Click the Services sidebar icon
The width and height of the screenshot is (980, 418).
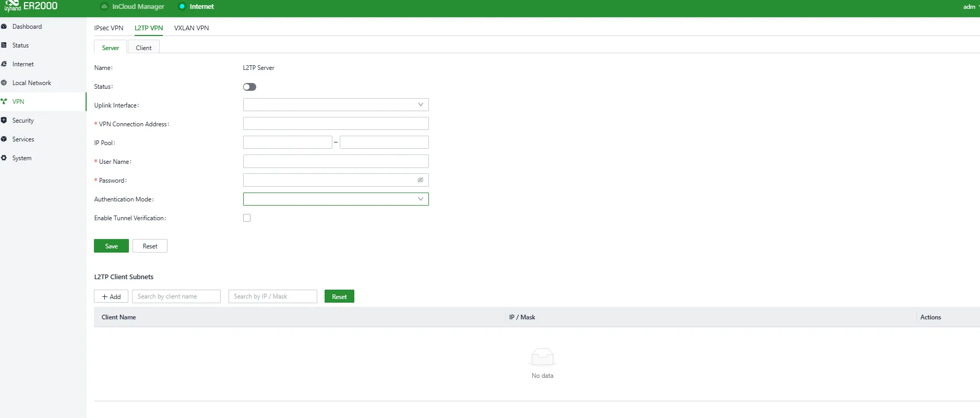[x=4, y=139]
